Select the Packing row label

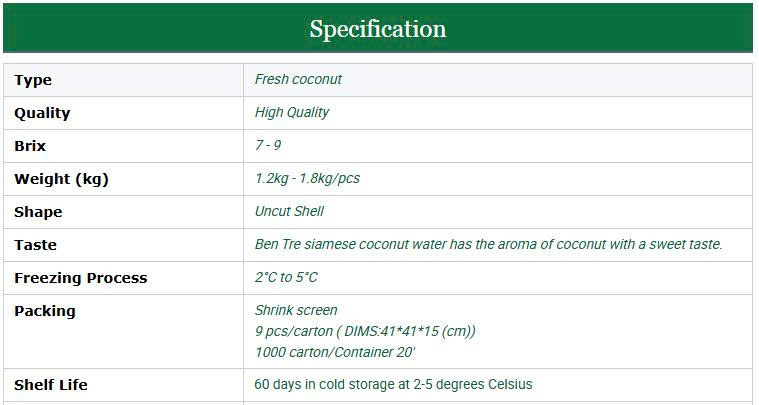[x=45, y=311]
